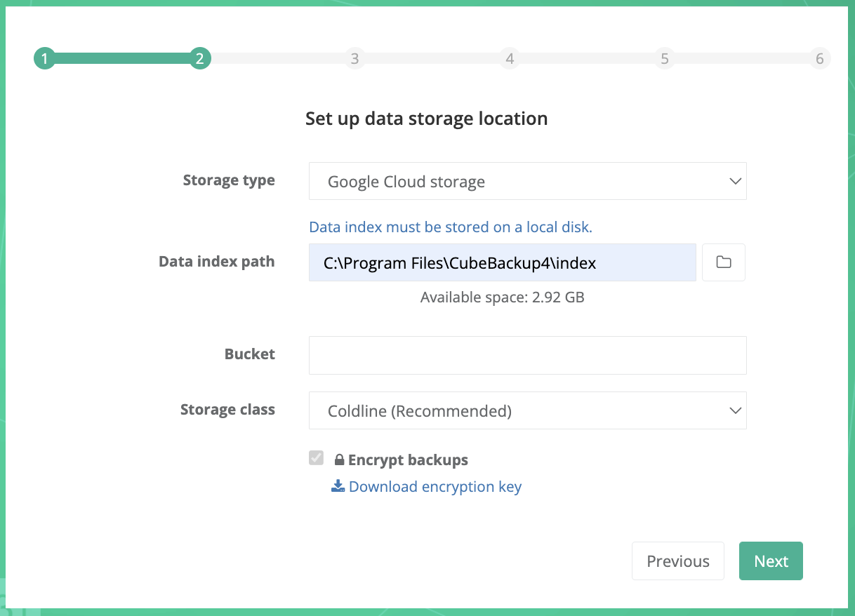Select step 2 in the progress tracker

[x=200, y=59]
